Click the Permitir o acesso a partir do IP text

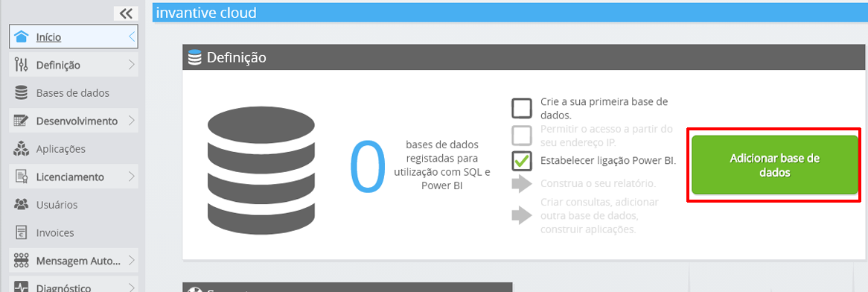[606, 135]
